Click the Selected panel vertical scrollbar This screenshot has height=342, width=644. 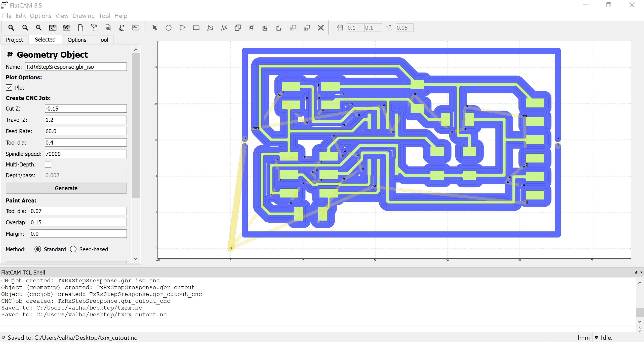point(136,126)
